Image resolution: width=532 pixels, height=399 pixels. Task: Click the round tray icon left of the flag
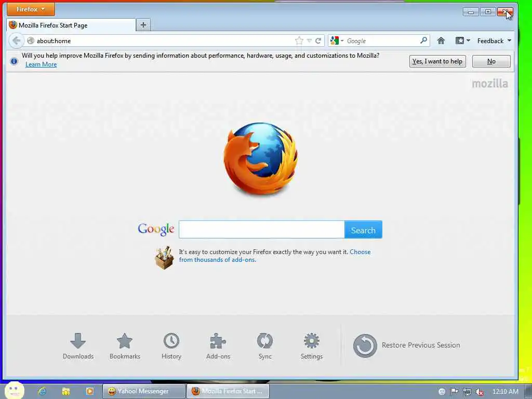click(x=442, y=392)
